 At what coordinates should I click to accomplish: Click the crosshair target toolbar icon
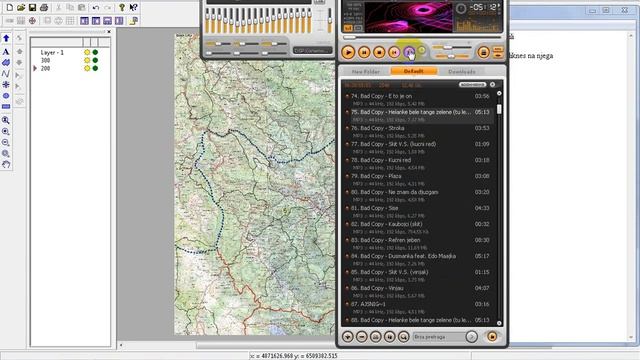(x=32, y=20)
